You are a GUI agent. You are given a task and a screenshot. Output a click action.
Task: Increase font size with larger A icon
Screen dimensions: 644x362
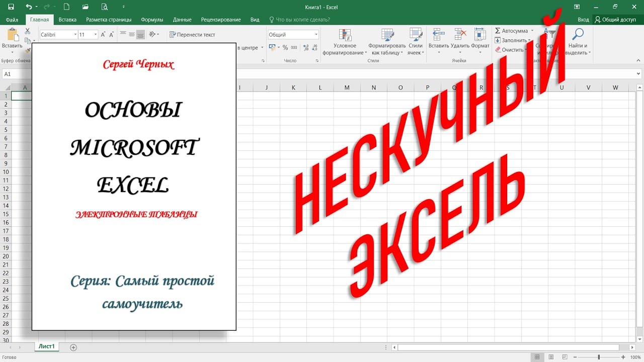(x=103, y=35)
